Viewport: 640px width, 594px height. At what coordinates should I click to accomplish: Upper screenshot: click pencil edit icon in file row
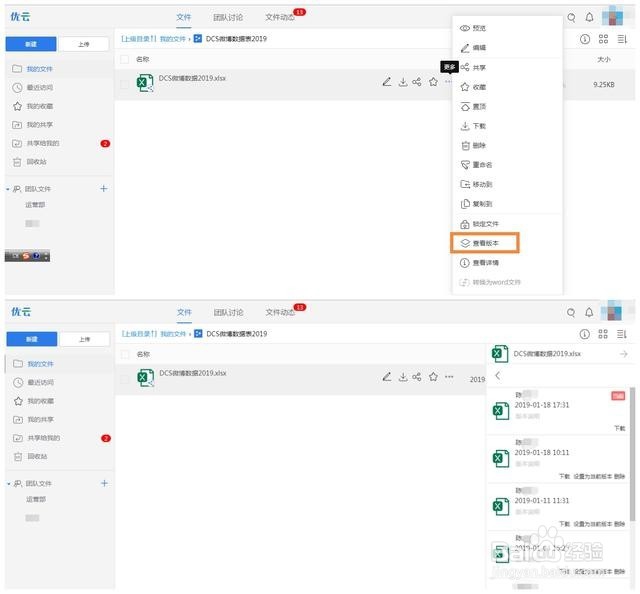387,82
